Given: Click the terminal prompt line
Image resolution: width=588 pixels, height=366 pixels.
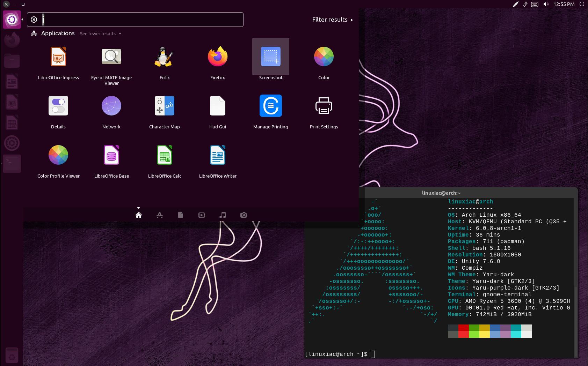Looking at the screenshot, I should click(340, 354).
